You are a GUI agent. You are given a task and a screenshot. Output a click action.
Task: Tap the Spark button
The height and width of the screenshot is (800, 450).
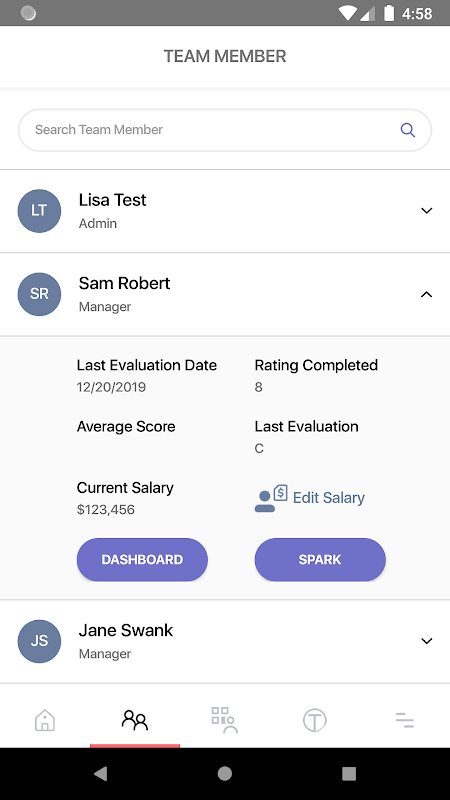[x=320, y=560]
